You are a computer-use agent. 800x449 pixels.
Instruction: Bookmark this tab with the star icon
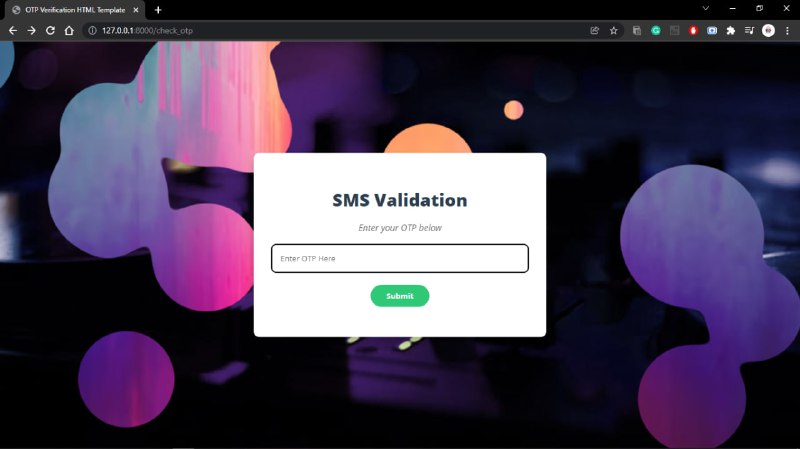point(614,31)
